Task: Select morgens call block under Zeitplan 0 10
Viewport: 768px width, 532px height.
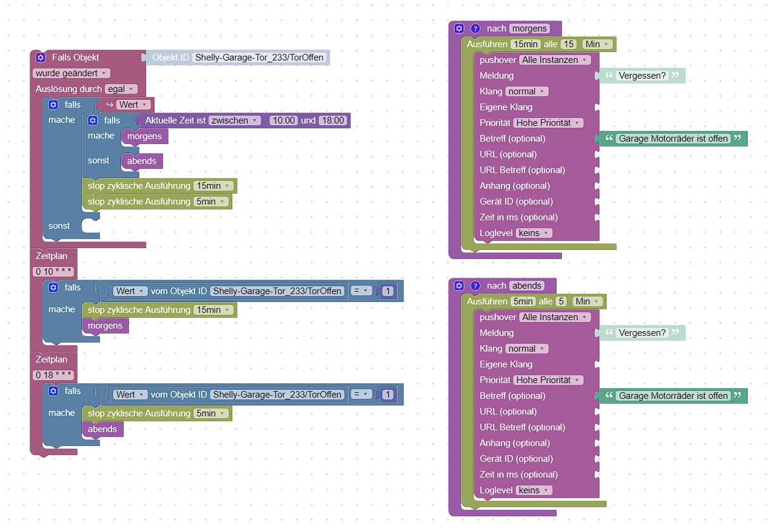Action: pyautogui.click(x=105, y=326)
